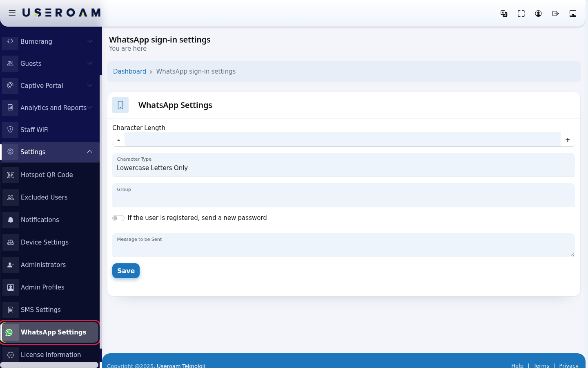This screenshot has width=588, height=368.
Task: Open the language translate icon
Action: point(504,13)
